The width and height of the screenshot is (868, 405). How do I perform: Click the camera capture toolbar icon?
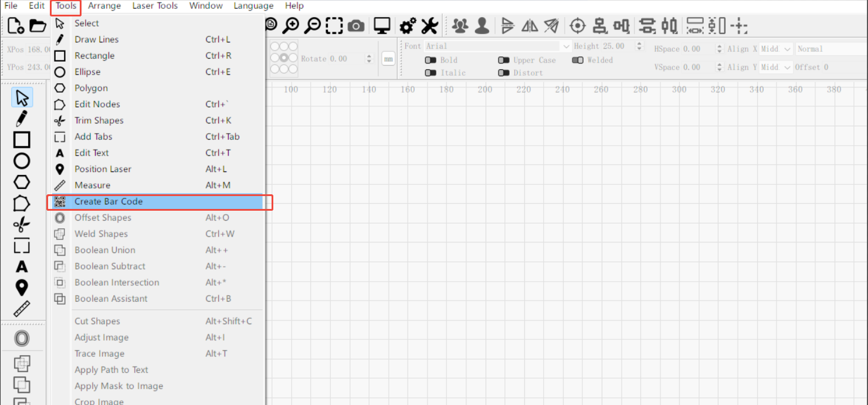[356, 26]
